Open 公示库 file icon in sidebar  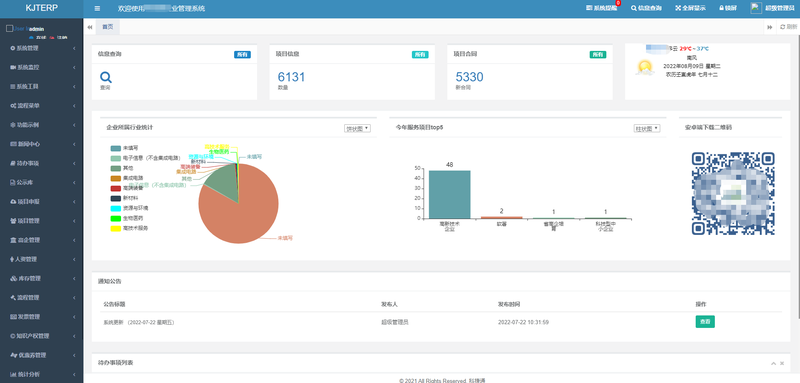pyautogui.click(x=12, y=183)
